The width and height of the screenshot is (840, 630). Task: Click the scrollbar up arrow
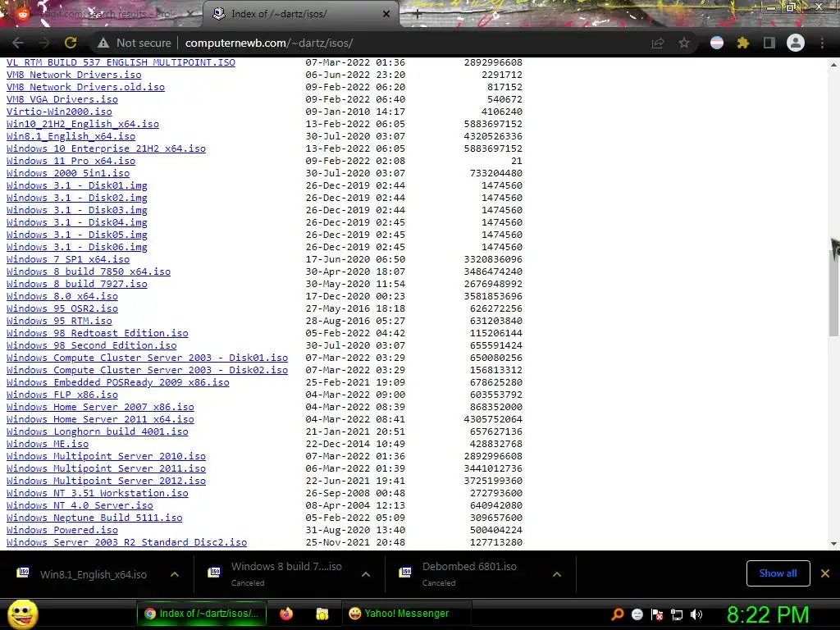tap(833, 64)
